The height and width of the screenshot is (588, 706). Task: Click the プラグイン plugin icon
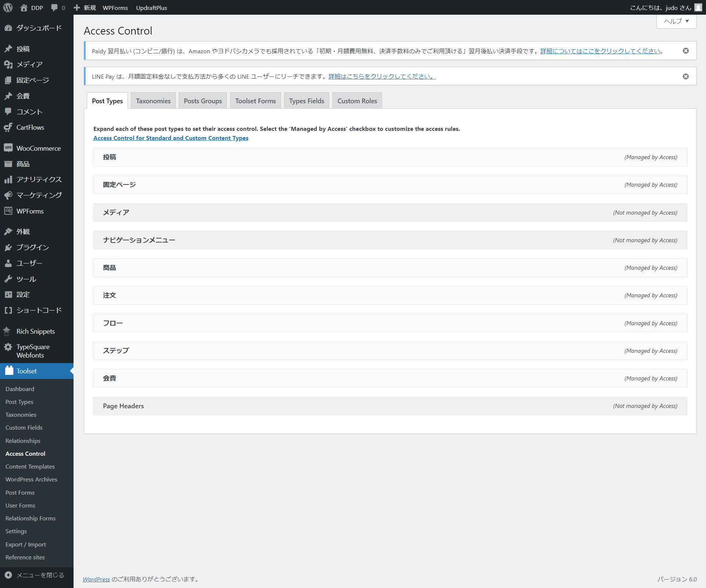click(x=8, y=247)
